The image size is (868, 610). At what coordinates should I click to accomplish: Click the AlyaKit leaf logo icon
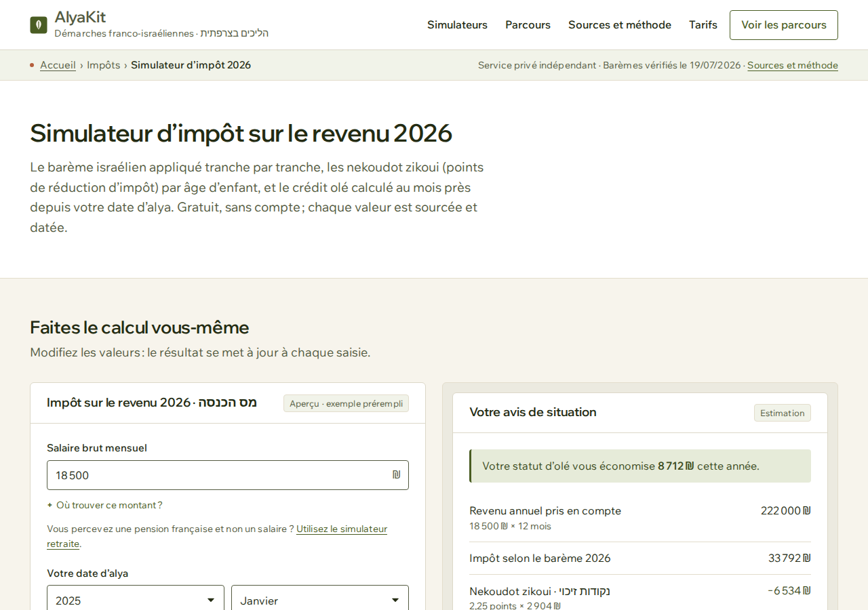(39, 25)
